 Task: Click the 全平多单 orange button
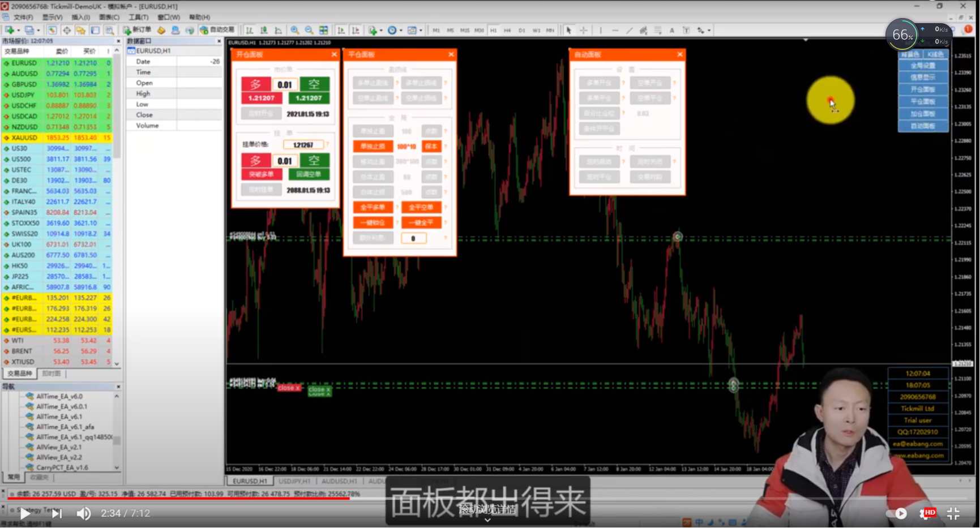coord(373,207)
